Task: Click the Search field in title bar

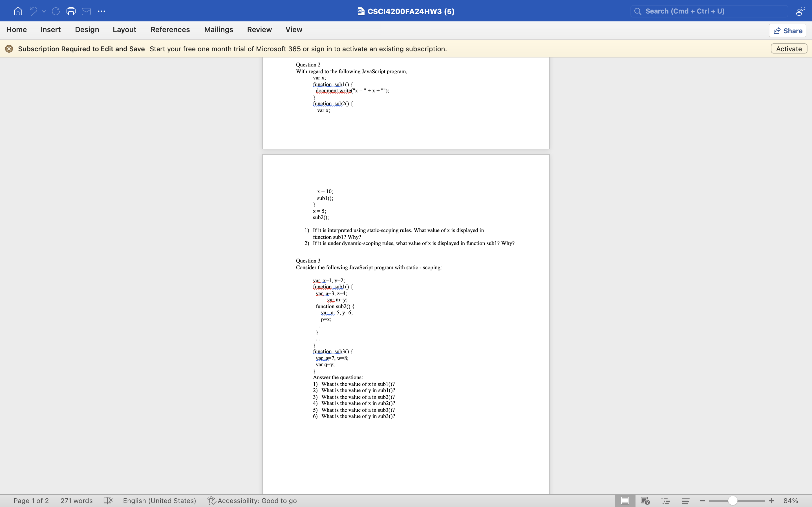Action: pyautogui.click(x=709, y=11)
